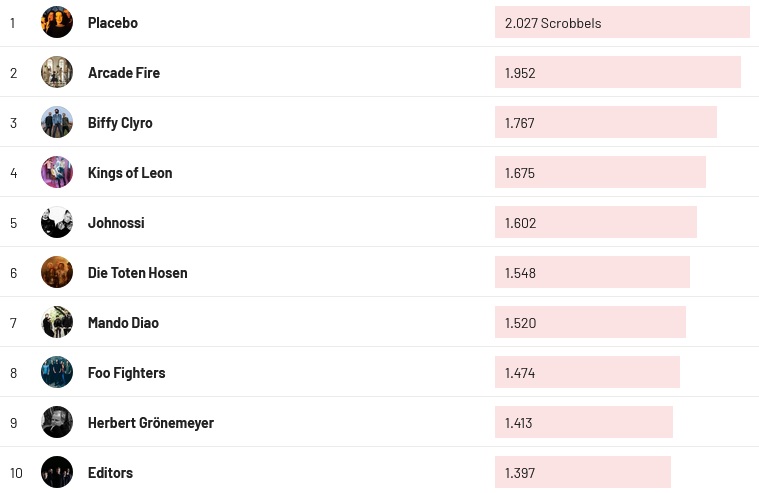Click the Editors artist name
759x493 pixels.
(x=110, y=472)
